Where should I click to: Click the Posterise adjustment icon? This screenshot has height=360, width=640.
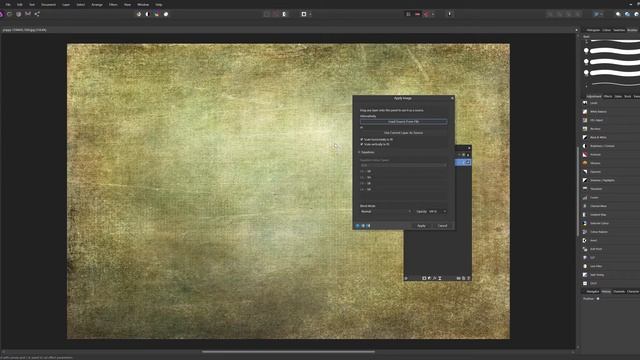pos(585,154)
